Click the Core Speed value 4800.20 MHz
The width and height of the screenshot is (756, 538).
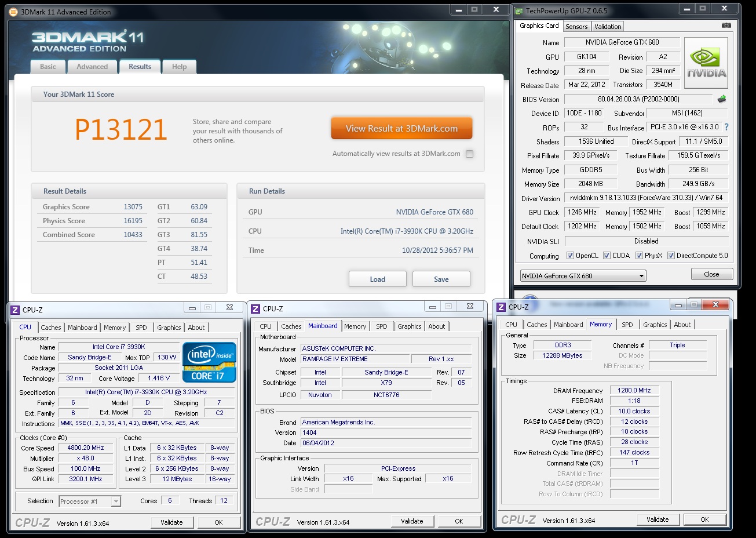(87, 448)
